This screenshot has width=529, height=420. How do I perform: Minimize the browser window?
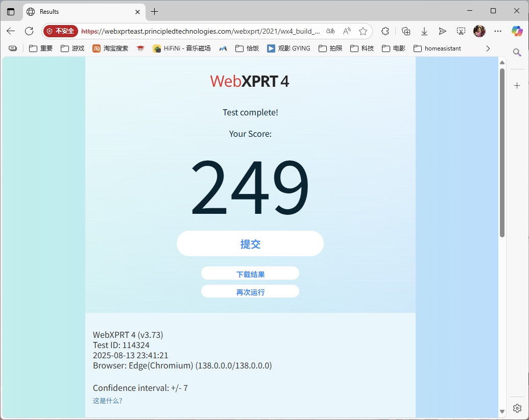[470, 11]
